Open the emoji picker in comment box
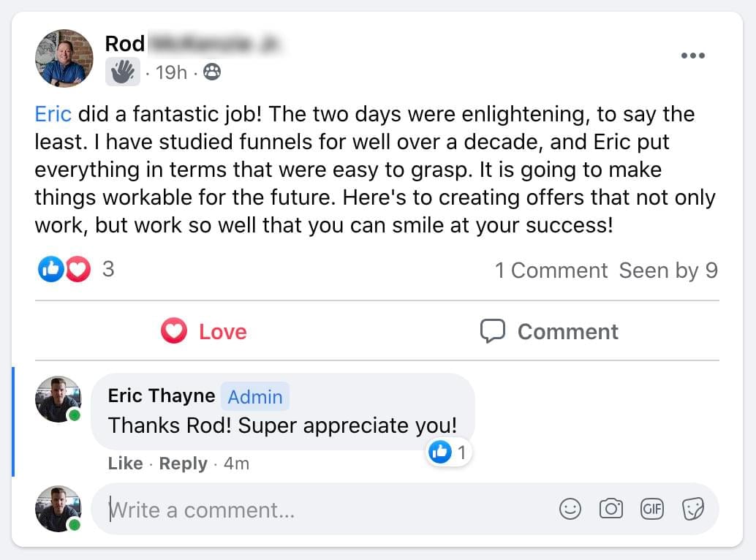This screenshot has width=756, height=560. click(x=570, y=509)
